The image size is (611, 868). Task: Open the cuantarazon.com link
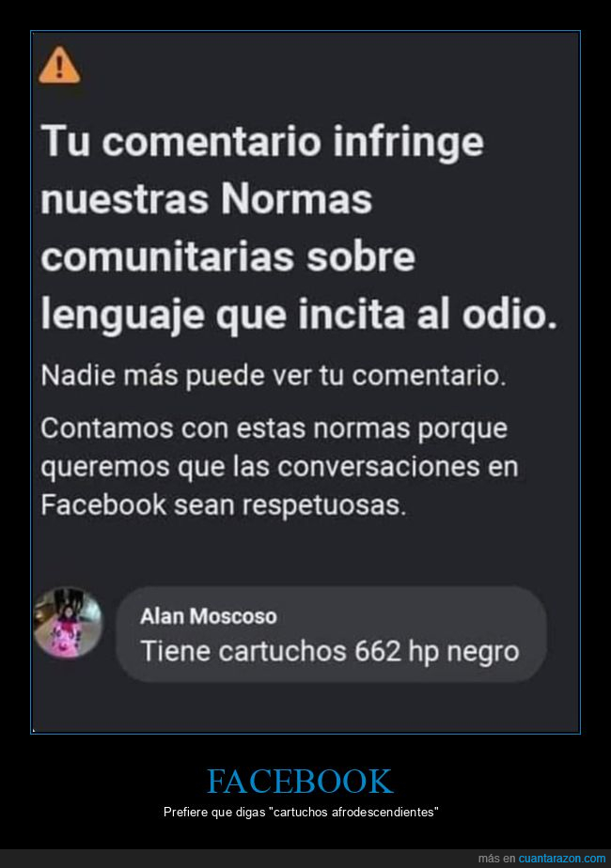[562, 858]
